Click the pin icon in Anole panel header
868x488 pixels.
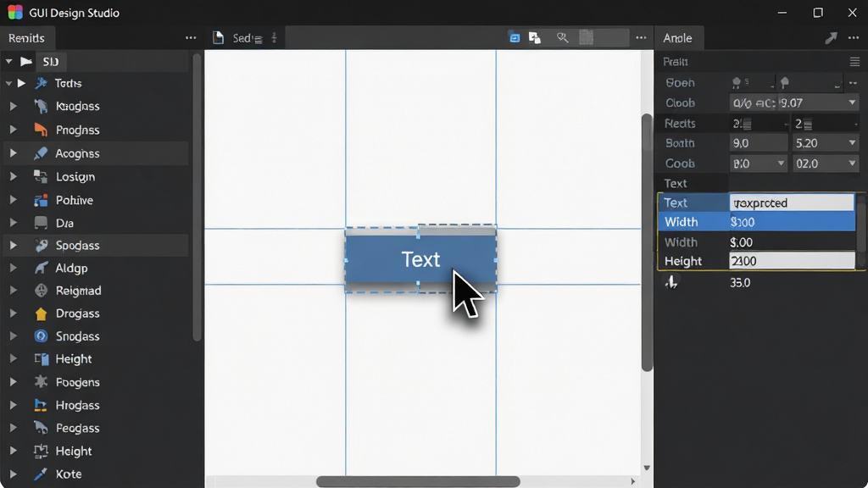point(831,37)
